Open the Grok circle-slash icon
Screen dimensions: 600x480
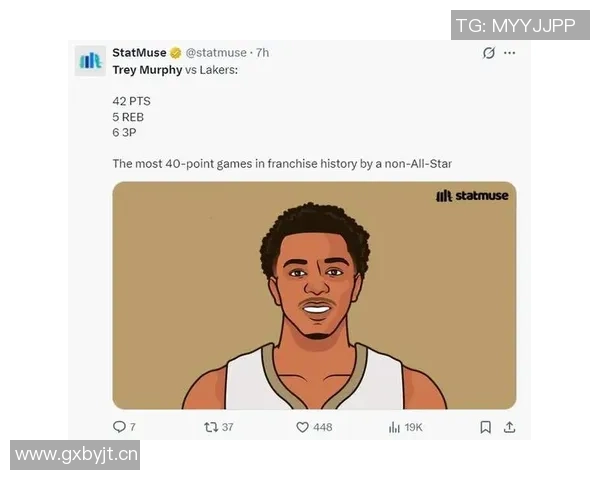click(x=489, y=53)
